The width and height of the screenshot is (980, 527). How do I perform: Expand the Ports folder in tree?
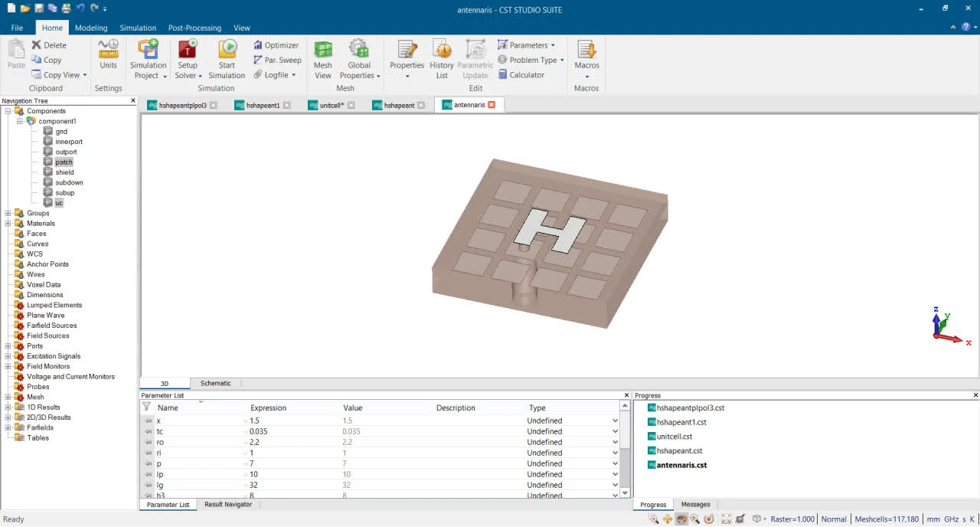[8, 346]
